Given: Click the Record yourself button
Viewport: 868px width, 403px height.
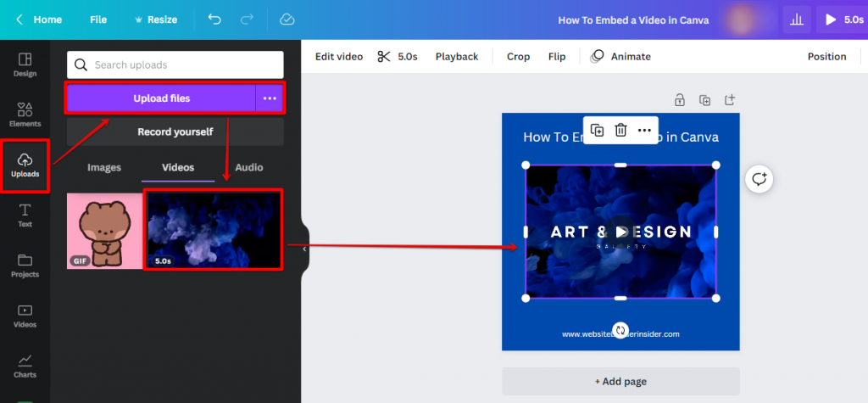Looking at the screenshot, I should click(175, 132).
